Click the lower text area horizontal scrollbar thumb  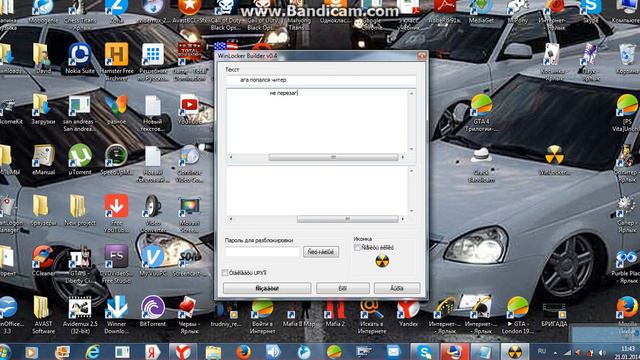tap(347, 219)
